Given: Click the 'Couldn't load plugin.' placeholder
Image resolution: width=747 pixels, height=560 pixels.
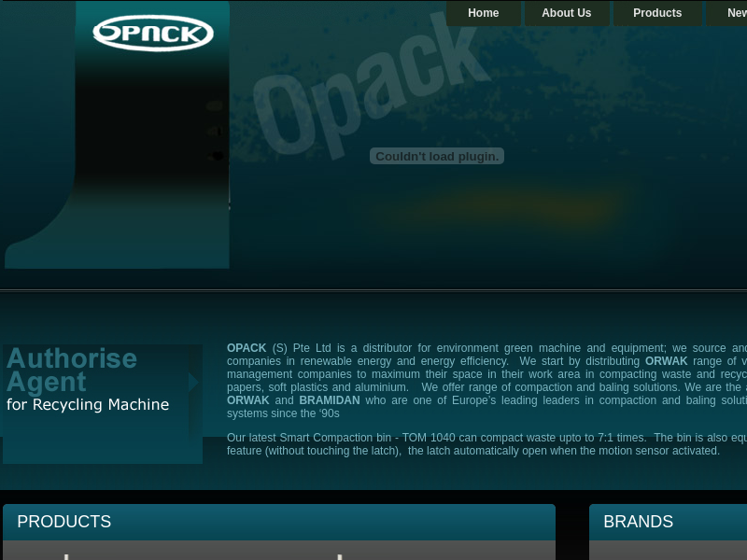Looking at the screenshot, I should click(x=437, y=156).
